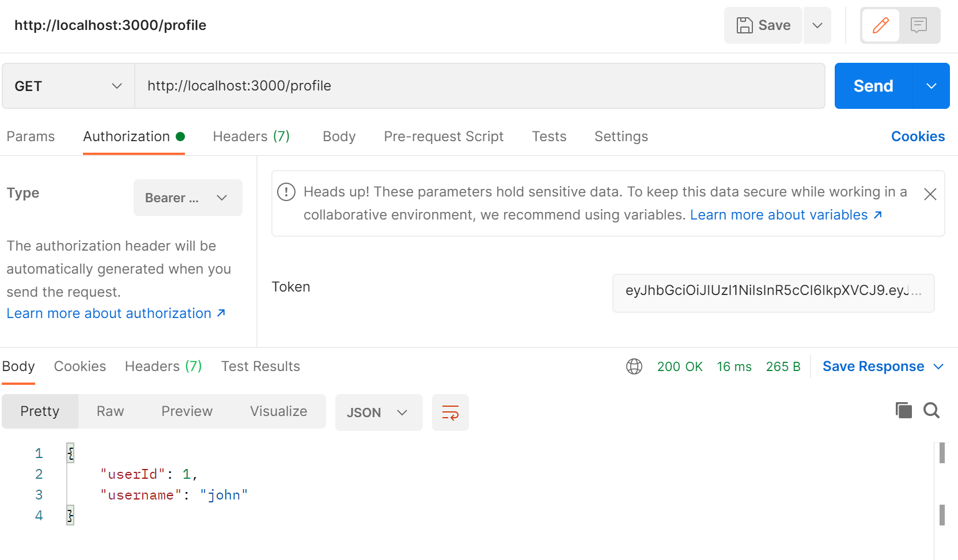
Task: Select the Authorization tab
Action: [134, 137]
